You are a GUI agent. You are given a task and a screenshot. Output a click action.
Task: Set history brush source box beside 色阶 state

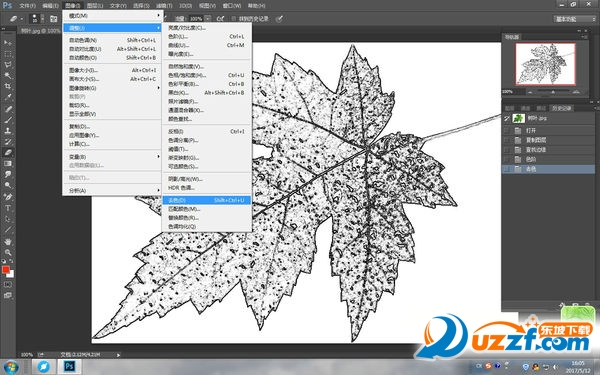click(x=507, y=159)
